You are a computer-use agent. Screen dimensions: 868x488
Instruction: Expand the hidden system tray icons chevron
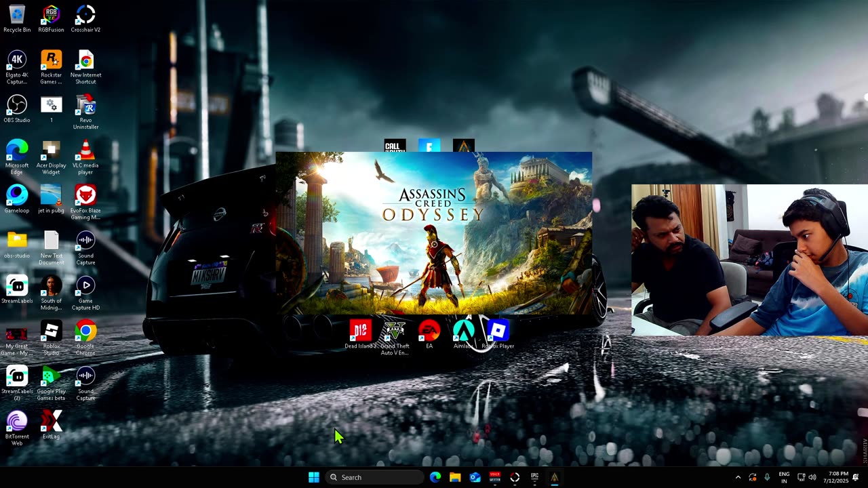tap(738, 477)
